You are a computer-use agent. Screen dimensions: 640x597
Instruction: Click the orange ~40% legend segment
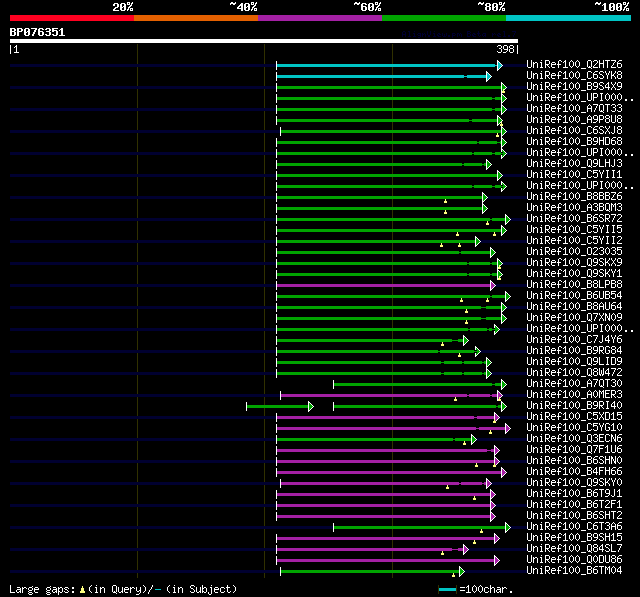[196, 18]
